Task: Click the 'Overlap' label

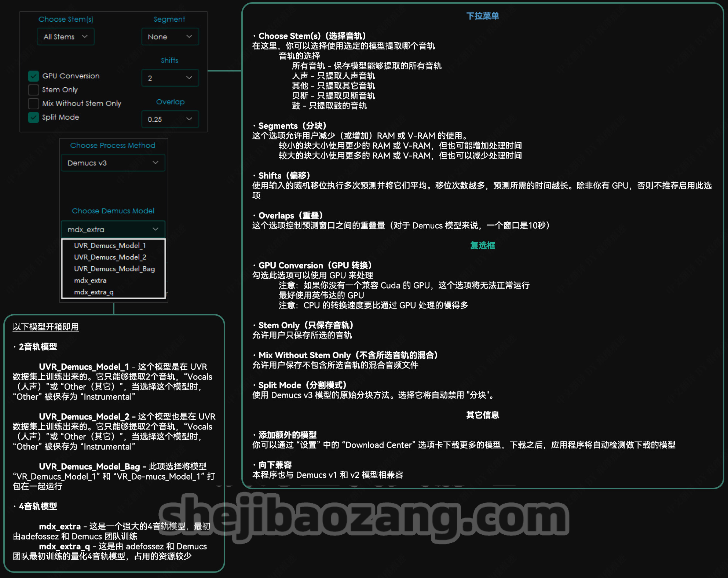Action: [x=170, y=102]
